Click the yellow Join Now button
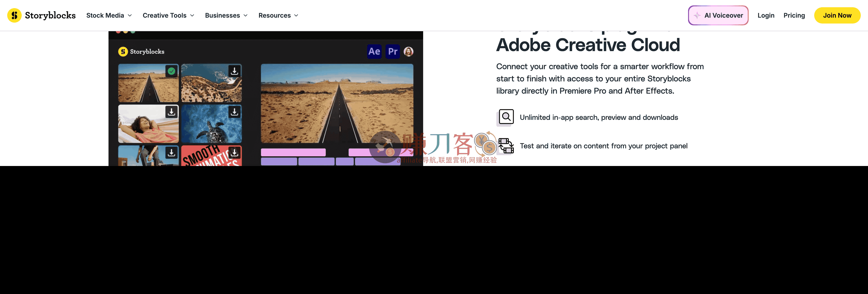Image resolution: width=868 pixels, height=294 pixels. pyautogui.click(x=837, y=16)
